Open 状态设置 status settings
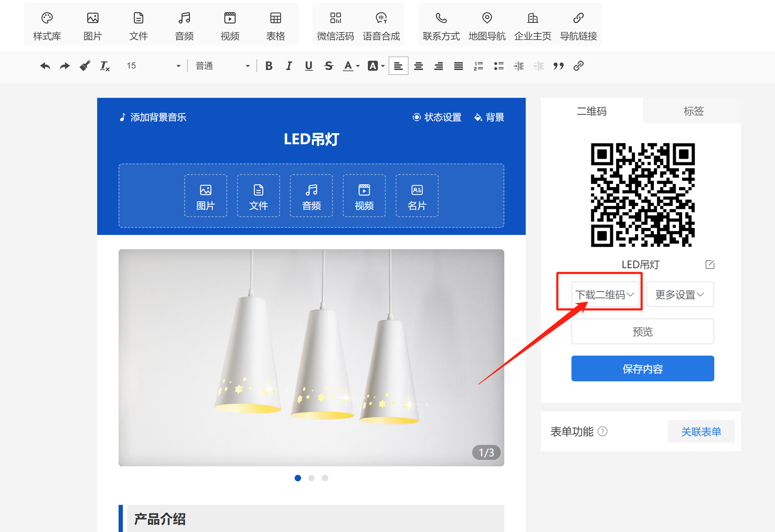The height and width of the screenshot is (532, 775). pos(437,117)
